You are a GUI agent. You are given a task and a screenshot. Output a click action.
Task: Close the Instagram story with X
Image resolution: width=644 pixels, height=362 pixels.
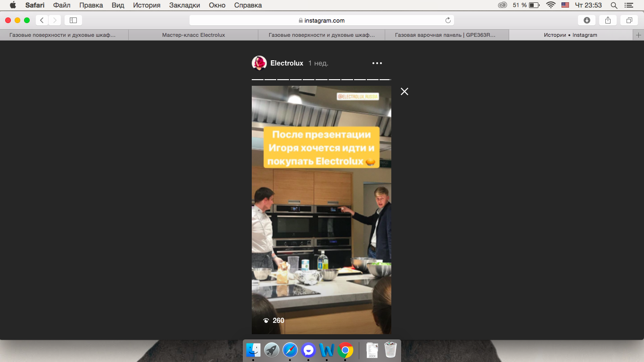[x=404, y=91]
